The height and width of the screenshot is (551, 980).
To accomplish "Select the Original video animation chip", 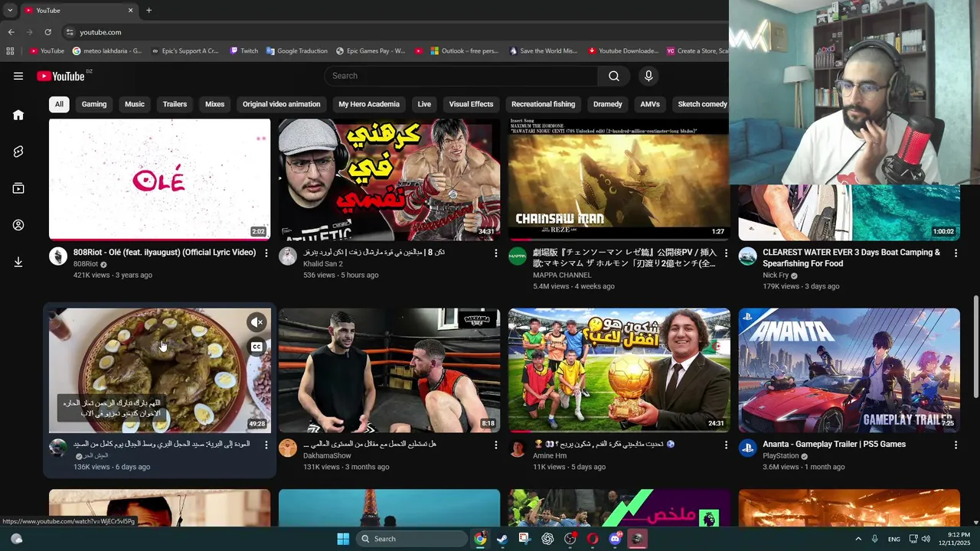I will click(x=281, y=104).
